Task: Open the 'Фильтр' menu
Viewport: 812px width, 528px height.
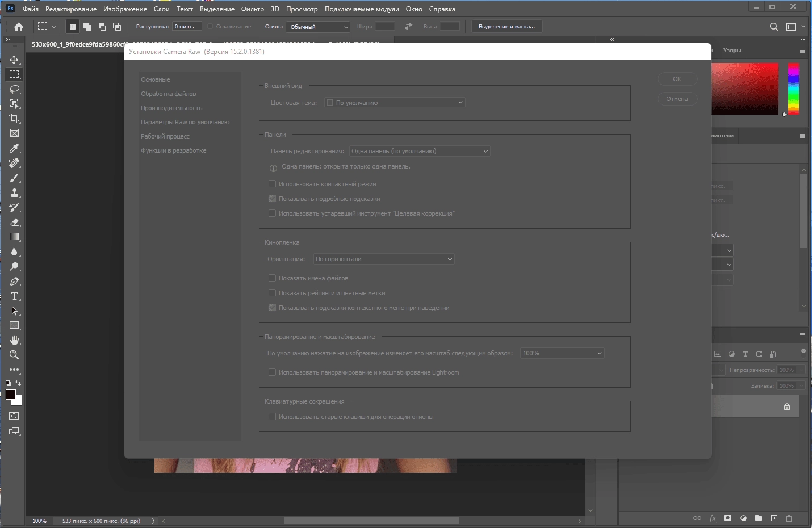Action: pos(253,9)
